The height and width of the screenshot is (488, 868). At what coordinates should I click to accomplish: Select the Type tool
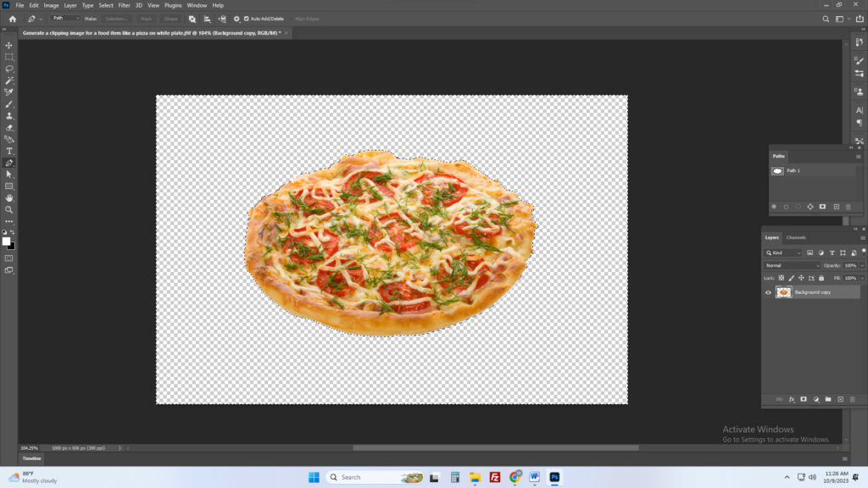click(8, 151)
